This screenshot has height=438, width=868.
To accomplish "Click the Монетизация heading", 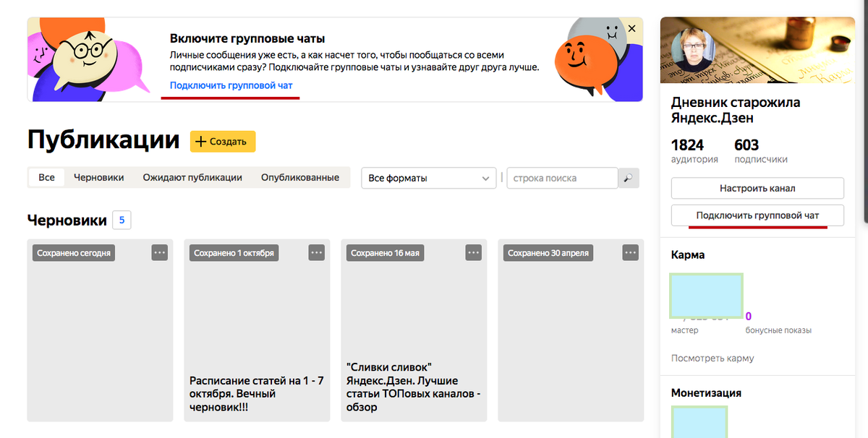I will pyautogui.click(x=706, y=393).
